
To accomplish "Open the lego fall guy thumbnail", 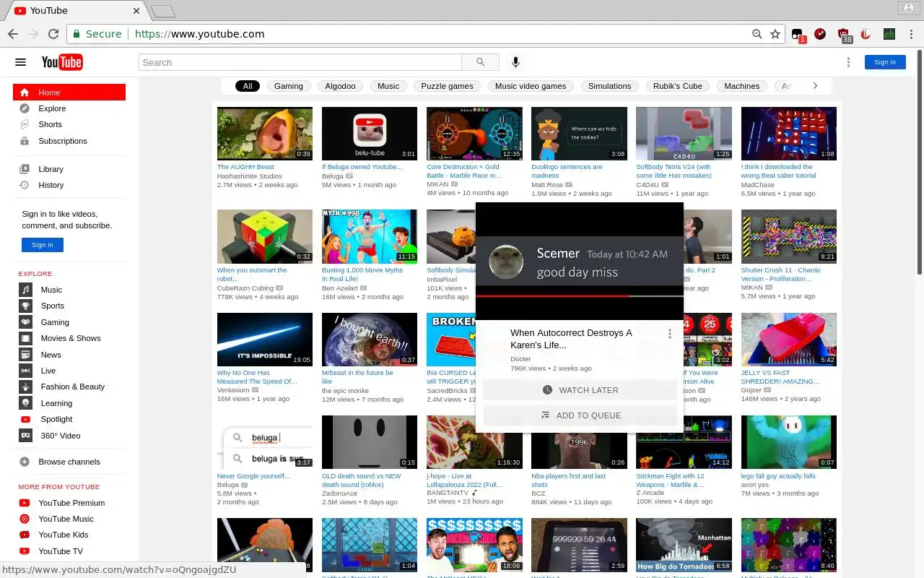I will 788,442.
